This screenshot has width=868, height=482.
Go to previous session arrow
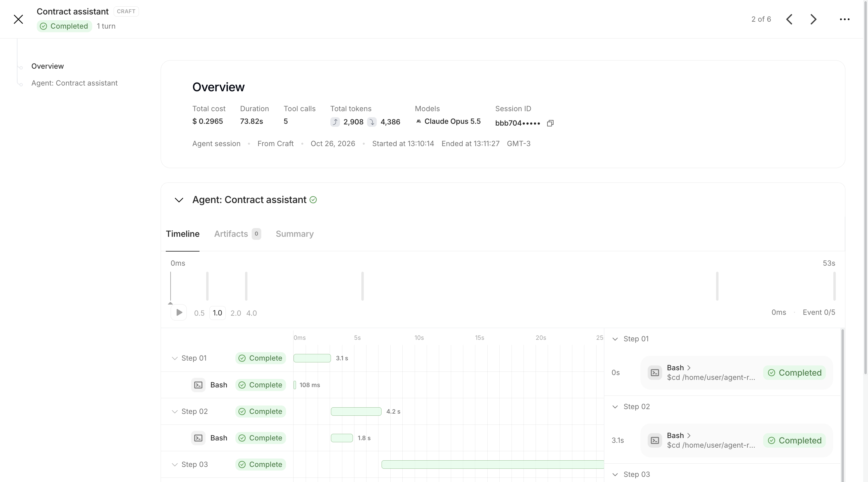point(789,19)
